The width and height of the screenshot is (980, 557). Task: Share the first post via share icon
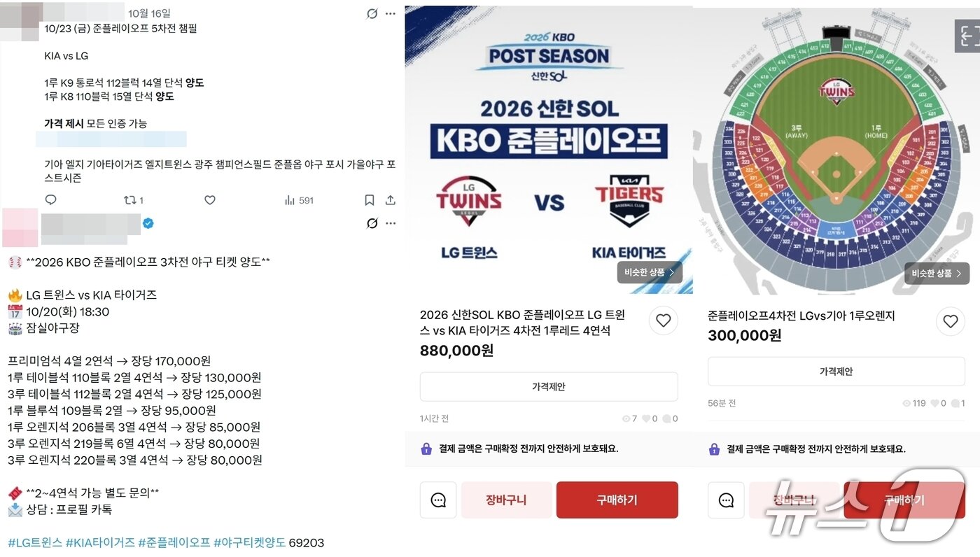tap(391, 200)
